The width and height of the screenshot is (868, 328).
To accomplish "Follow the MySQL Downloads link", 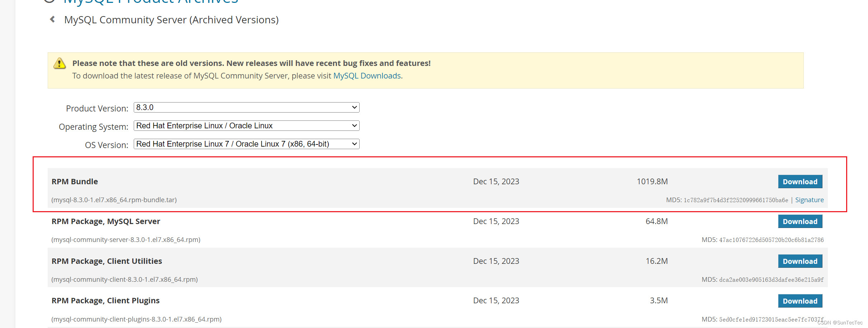I will (x=367, y=76).
